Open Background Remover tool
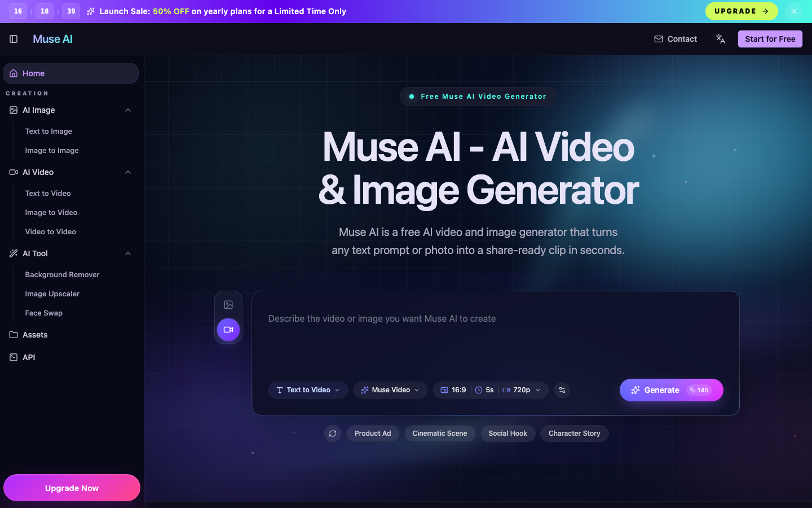812x508 pixels. coord(62,274)
